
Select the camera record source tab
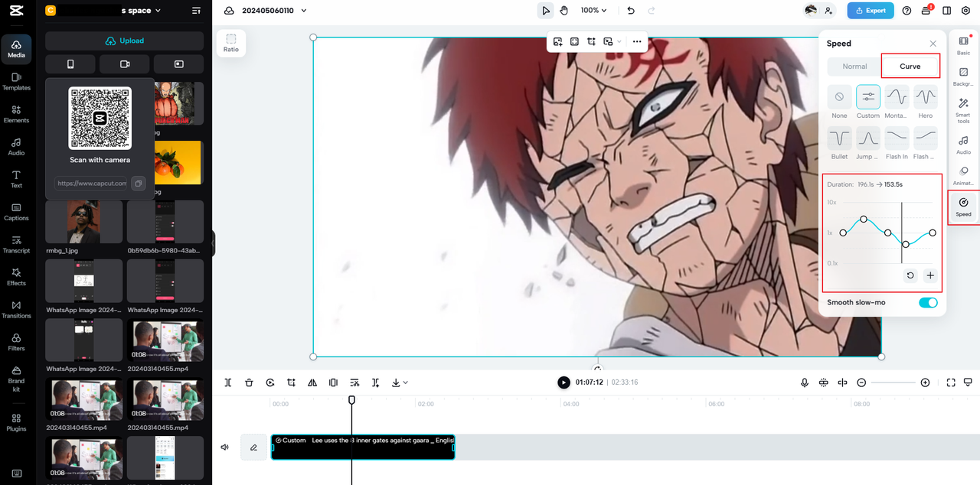[125, 64]
